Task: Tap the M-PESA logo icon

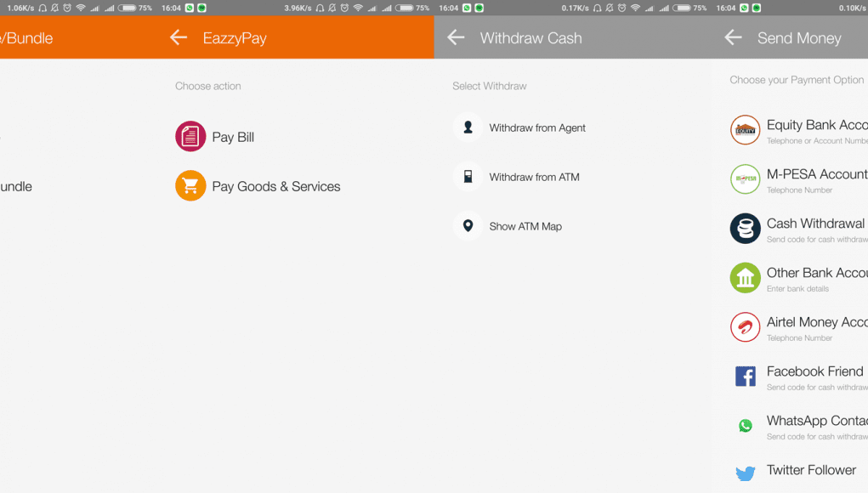Action: pyautogui.click(x=745, y=178)
